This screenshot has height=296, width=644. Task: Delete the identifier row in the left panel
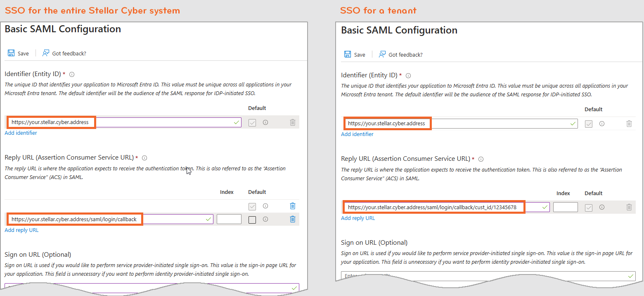[x=293, y=122]
